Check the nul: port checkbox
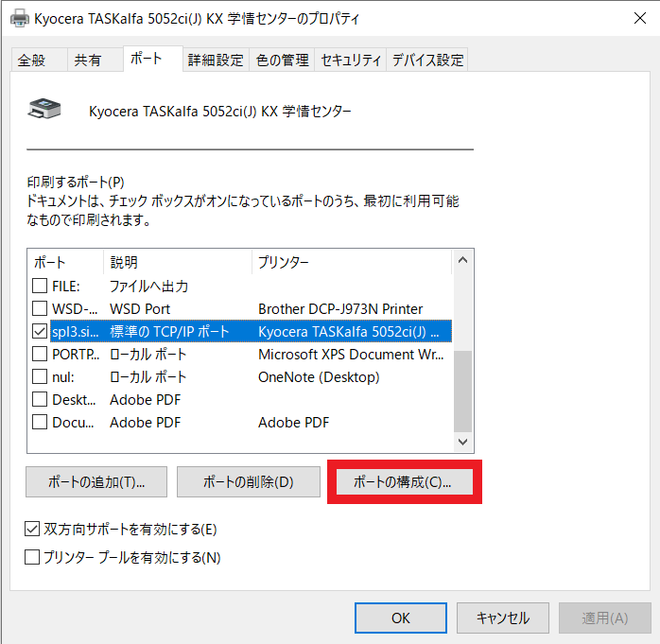 pos(40,376)
